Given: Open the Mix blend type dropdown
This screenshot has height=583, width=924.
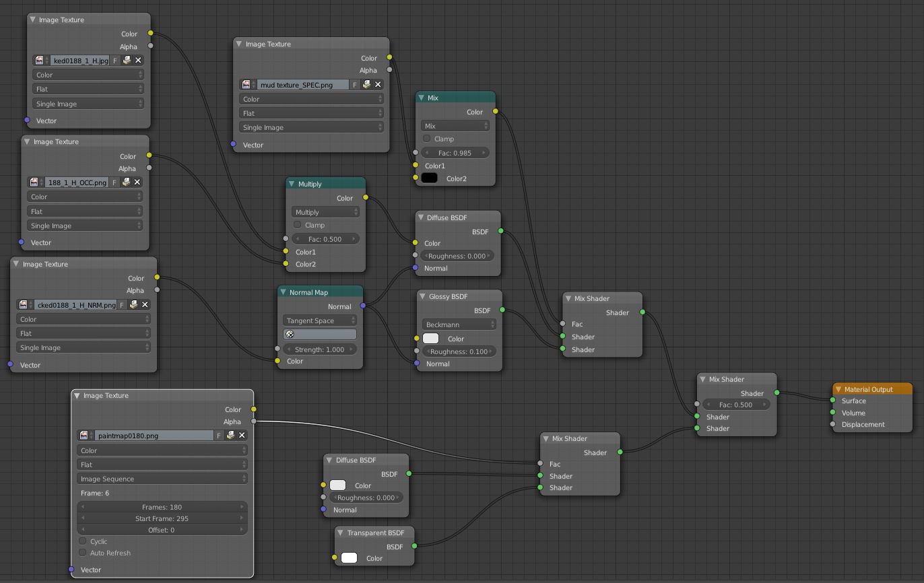Looking at the screenshot, I should [x=455, y=126].
